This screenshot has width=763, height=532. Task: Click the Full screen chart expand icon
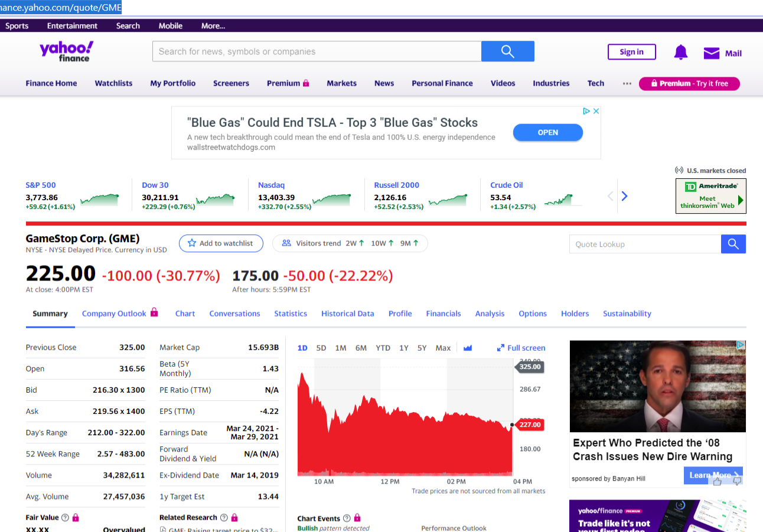tap(501, 348)
